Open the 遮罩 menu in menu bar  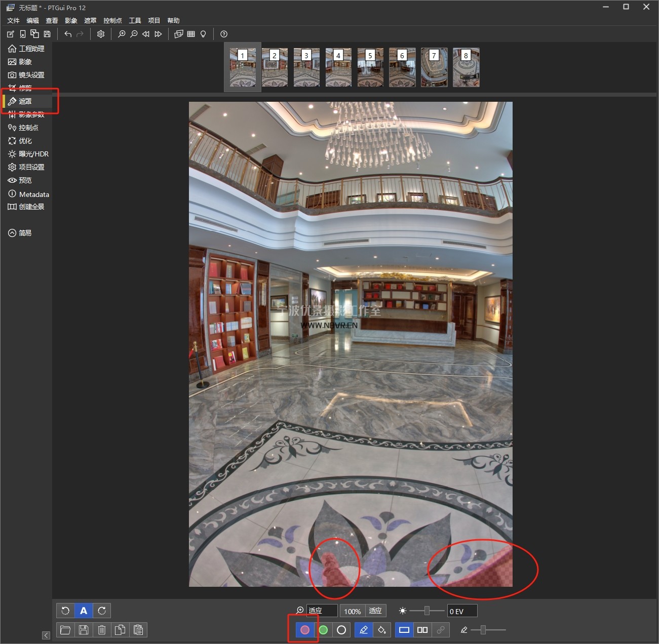(90, 21)
